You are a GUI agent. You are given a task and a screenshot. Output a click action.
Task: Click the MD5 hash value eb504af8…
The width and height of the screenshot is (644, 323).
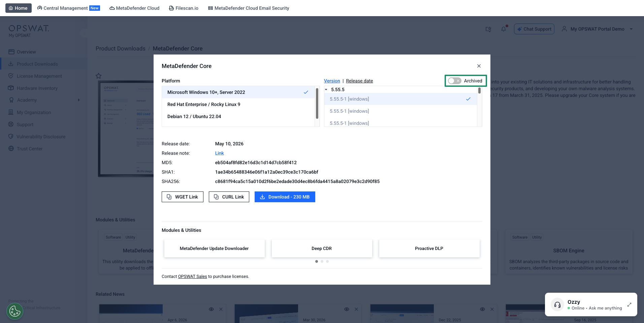(x=256, y=163)
